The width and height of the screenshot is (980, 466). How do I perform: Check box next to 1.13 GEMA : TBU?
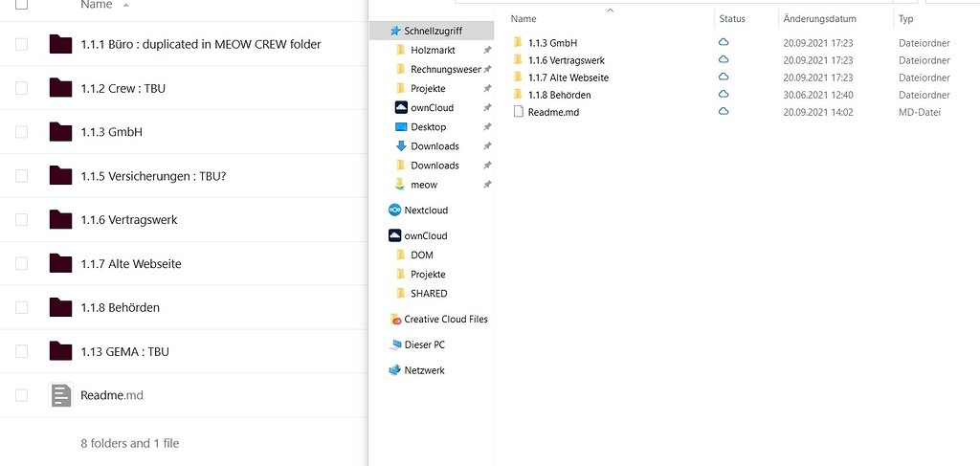22,351
